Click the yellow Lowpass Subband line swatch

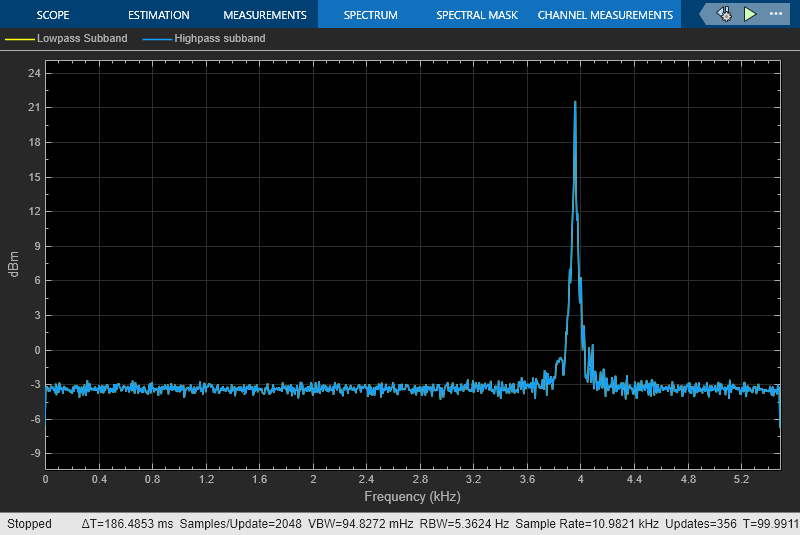tap(19, 39)
